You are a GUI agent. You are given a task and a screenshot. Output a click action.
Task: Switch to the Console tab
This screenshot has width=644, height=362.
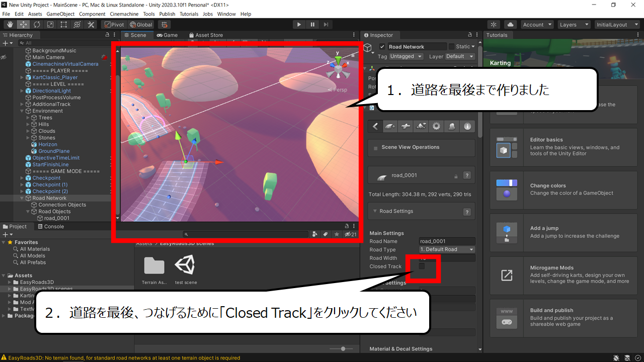click(x=50, y=227)
